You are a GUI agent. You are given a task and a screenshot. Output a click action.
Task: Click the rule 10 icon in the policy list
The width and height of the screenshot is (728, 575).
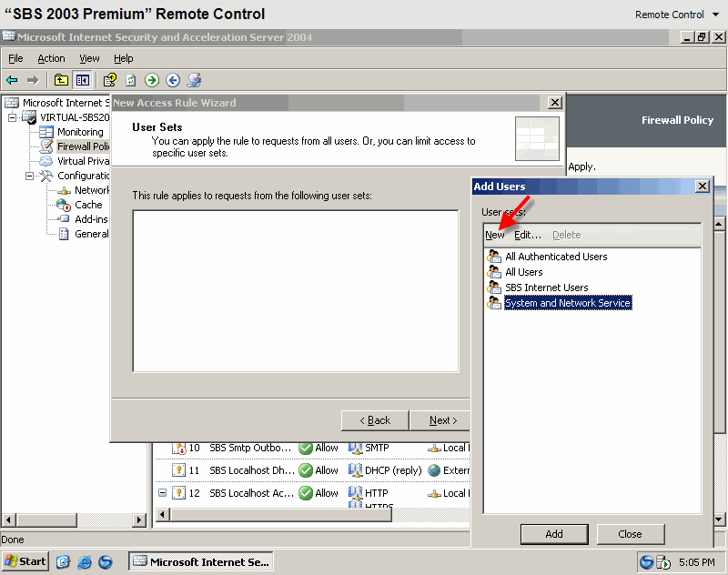(178, 448)
